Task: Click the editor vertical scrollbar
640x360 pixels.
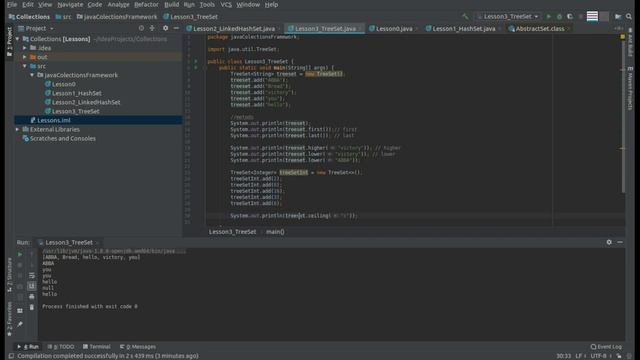Action: pyautogui.click(x=622, y=116)
